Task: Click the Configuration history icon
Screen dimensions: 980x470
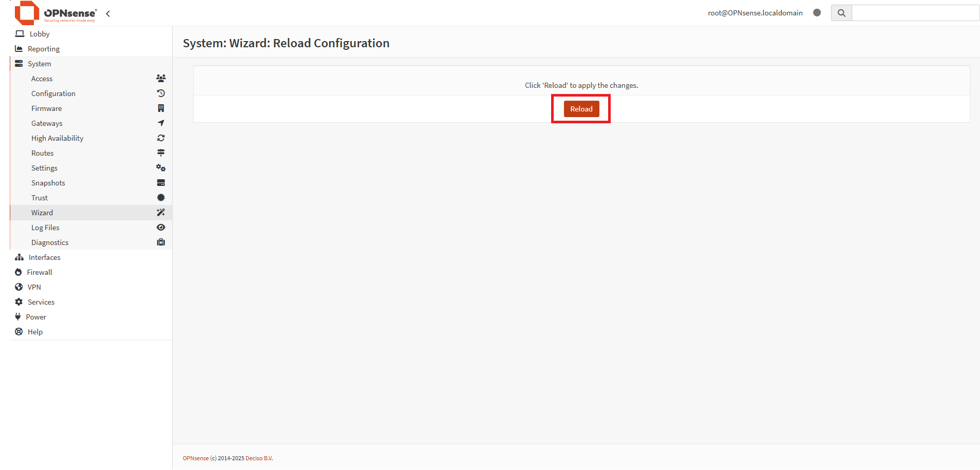Action: tap(161, 93)
